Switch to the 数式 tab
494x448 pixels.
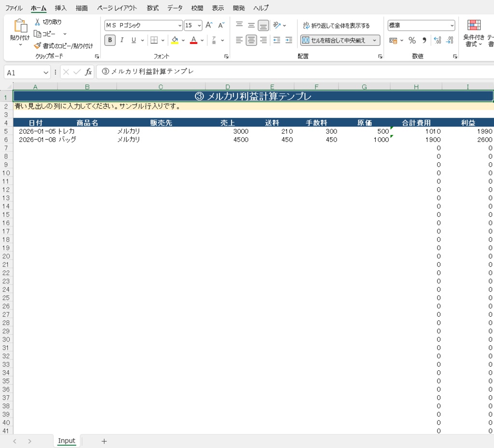tap(152, 8)
